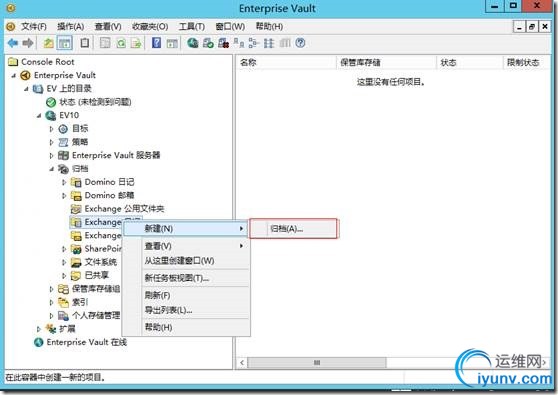Choose 刷新(F) in the context menu
The image size is (558, 395).
tap(185, 295)
